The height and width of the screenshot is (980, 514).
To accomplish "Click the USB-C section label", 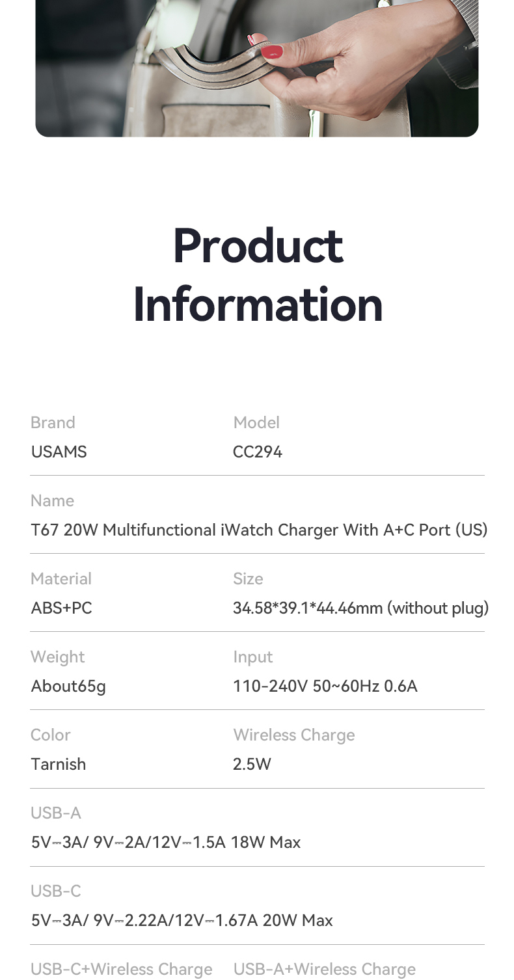I will pos(56,891).
